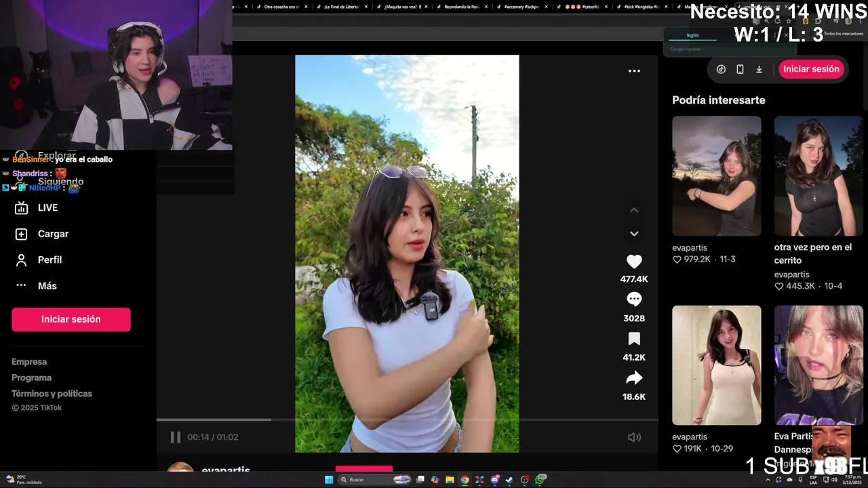
Task: Click the Iniciar sesión button in sidebar
Action: 71,319
